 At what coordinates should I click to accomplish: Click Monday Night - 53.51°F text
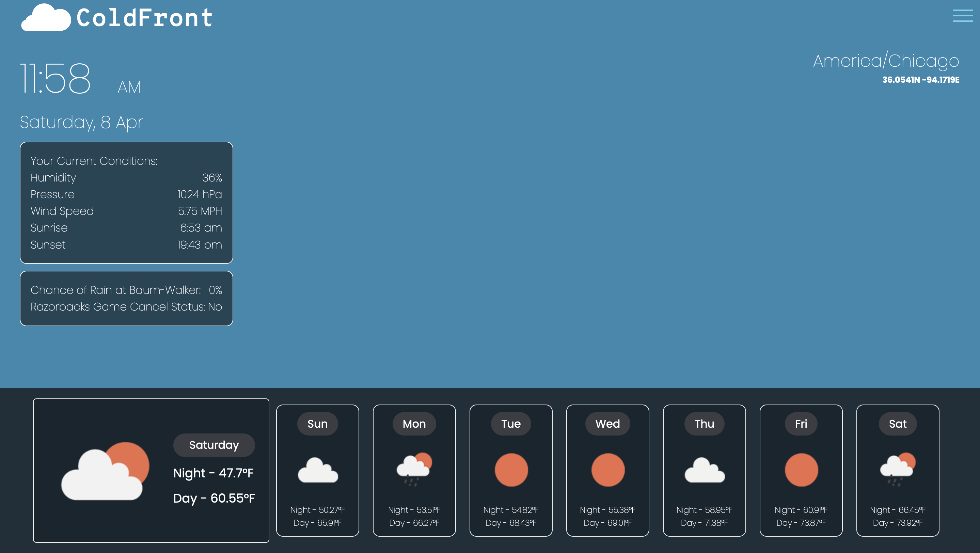[414, 510]
